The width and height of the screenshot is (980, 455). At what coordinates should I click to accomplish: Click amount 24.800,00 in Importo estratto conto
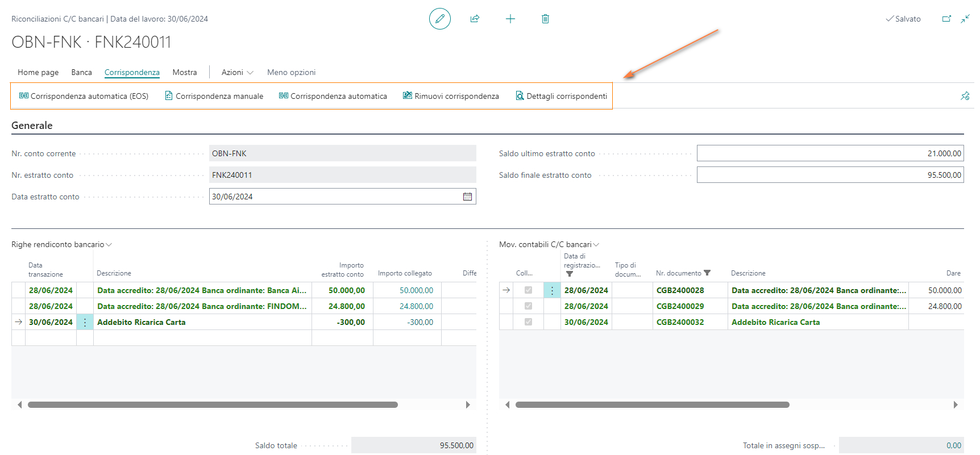pyautogui.click(x=347, y=306)
